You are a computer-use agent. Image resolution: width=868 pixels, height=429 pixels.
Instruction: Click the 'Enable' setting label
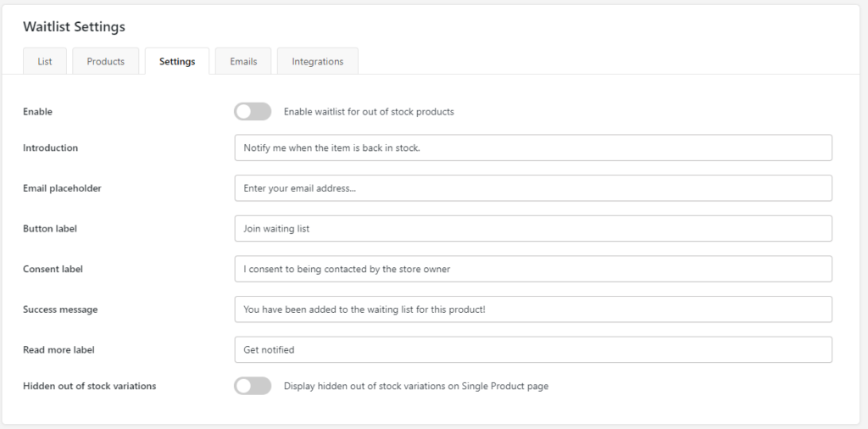(37, 111)
